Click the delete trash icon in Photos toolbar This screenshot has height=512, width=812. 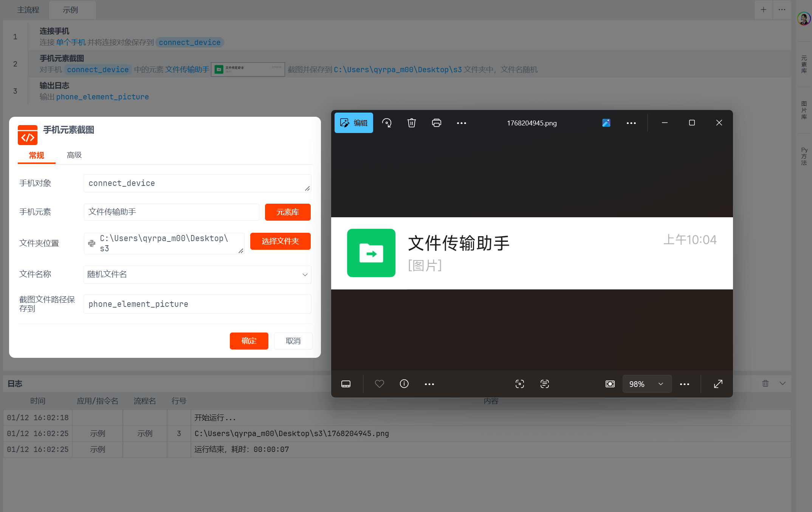coord(412,123)
